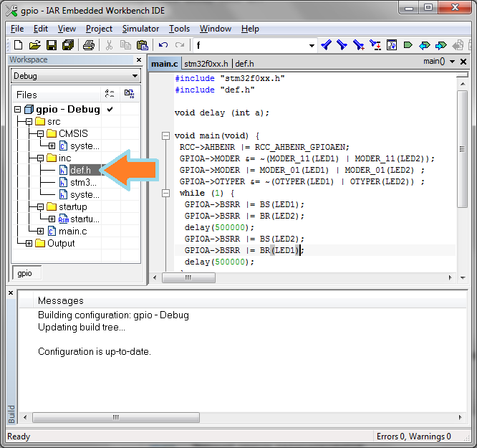This screenshot has width=477, height=448.
Task: Click the startup assembler file icon
Action: click(x=63, y=219)
